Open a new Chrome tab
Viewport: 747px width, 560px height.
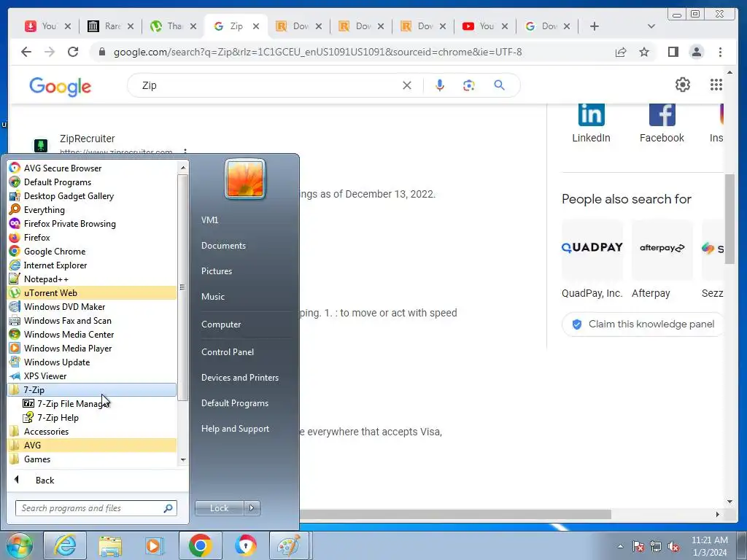(x=594, y=26)
